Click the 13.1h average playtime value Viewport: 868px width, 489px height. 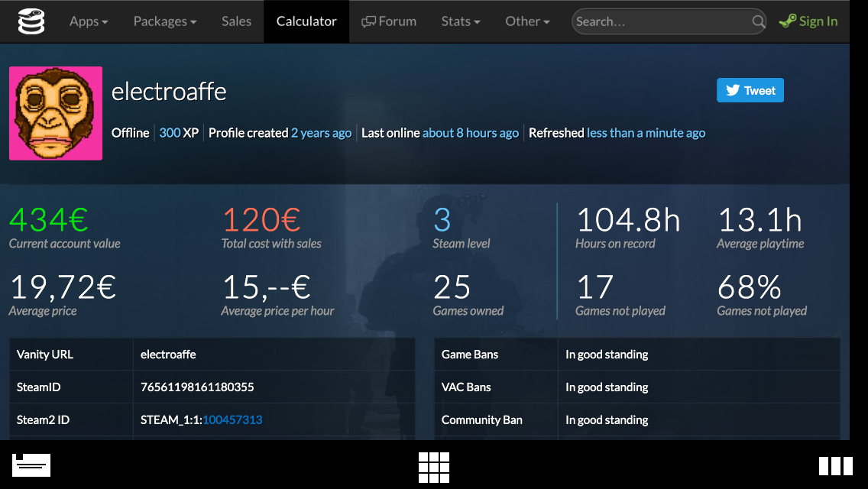[760, 220]
